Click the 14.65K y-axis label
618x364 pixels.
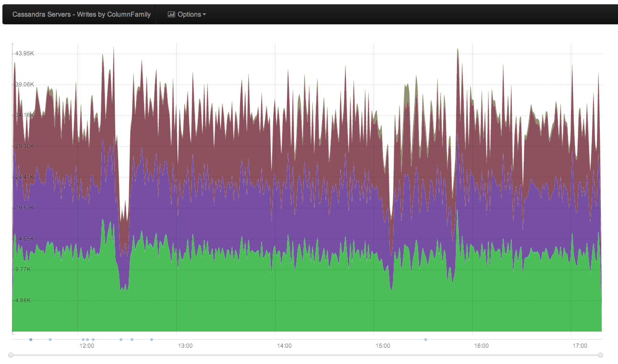pos(25,239)
